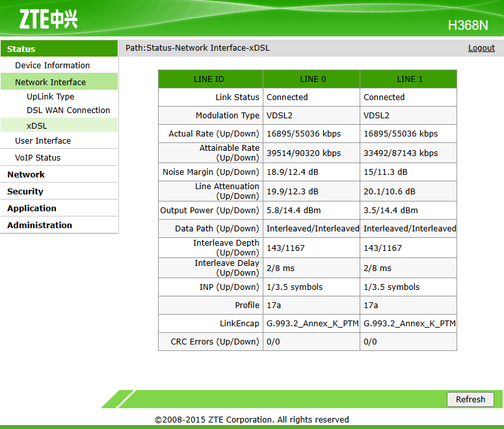Click LINE 0 G.993.2_Annex_K_PTM value
Viewport: 504px width, 429px height.
[x=312, y=323]
